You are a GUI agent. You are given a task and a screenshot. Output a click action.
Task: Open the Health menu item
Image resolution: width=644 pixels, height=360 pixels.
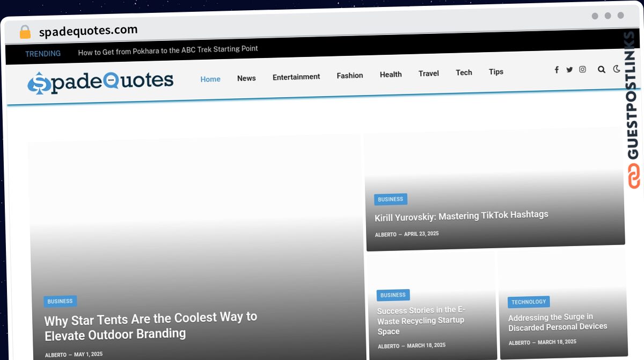391,75
